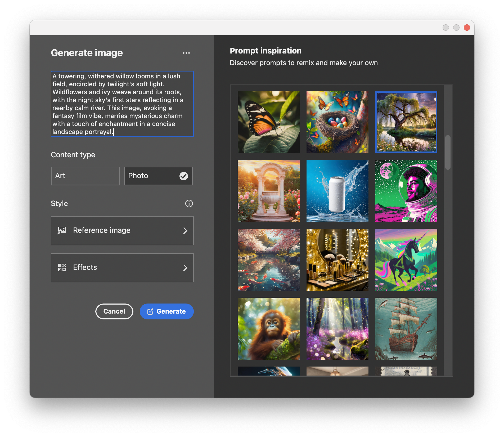Select the willow tree by river thumbnail
This screenshot has height=437, width=504.
point(406,122)
